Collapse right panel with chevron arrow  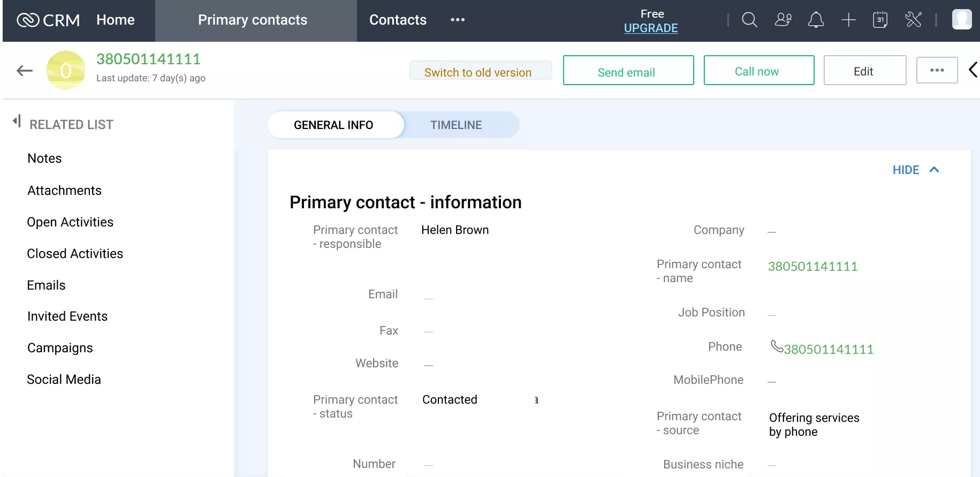(973, 70)
